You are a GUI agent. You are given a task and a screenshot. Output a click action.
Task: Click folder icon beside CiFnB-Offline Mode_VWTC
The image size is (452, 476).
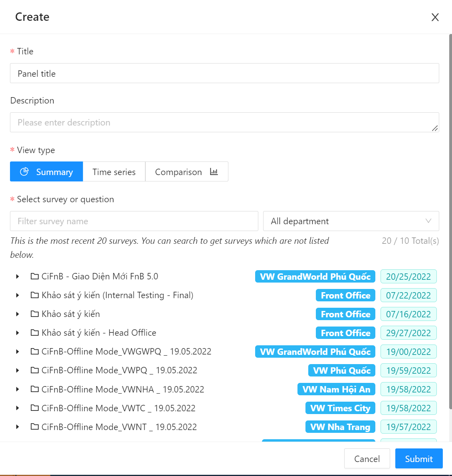coord(35,408)
